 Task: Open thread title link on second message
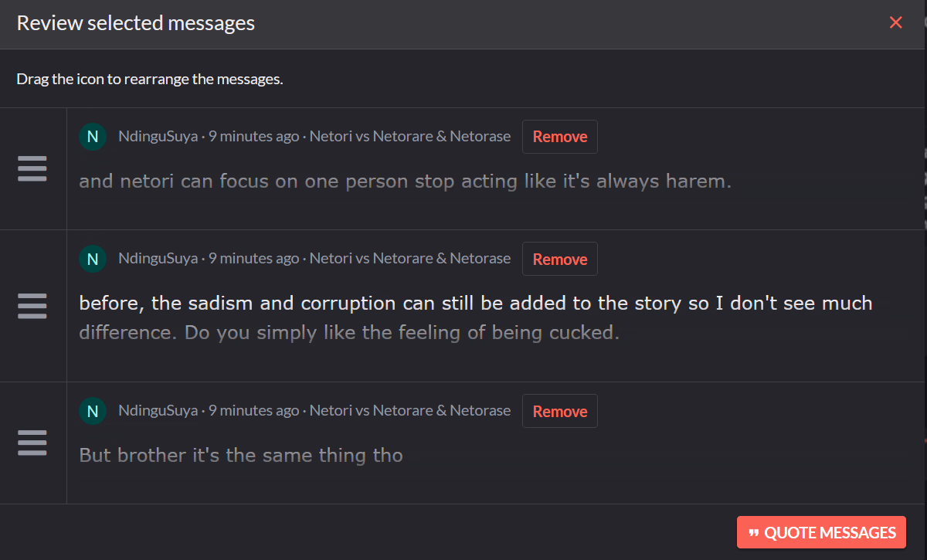409,259
